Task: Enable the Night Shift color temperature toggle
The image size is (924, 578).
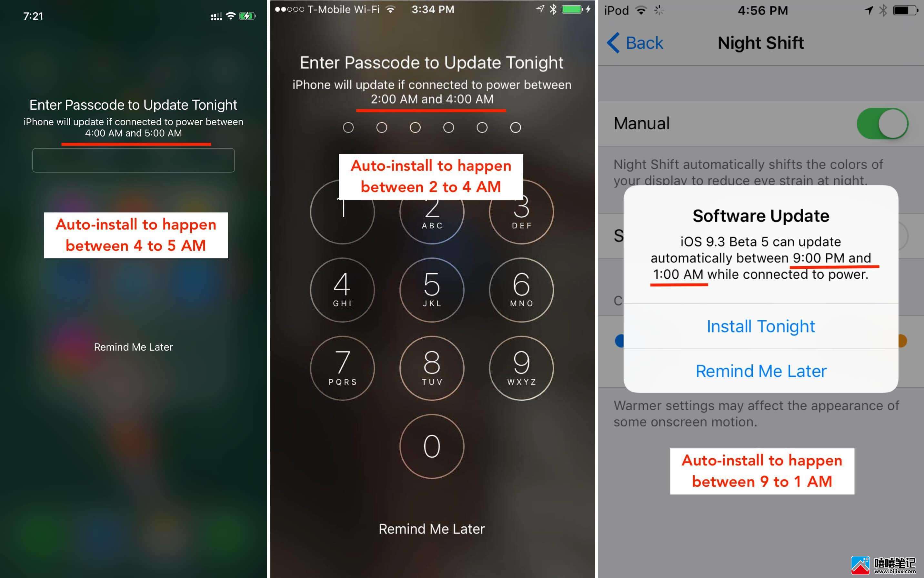Action: point(882,122)
